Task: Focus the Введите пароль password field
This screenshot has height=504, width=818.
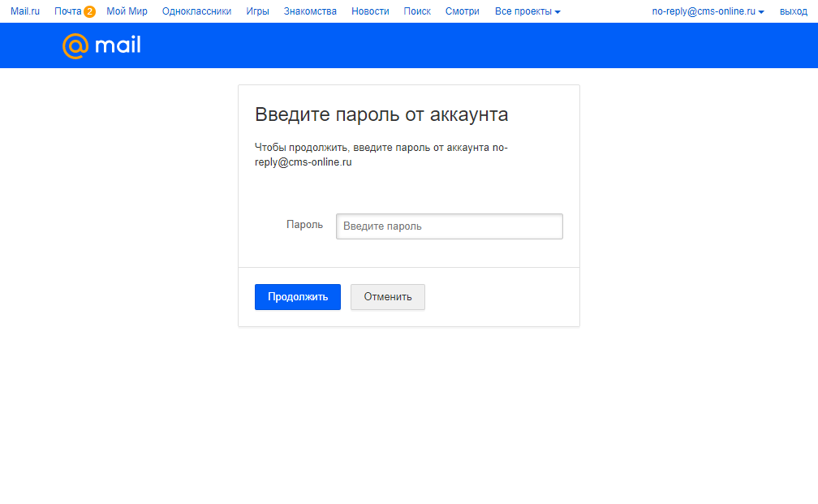Action: [450, 226]
